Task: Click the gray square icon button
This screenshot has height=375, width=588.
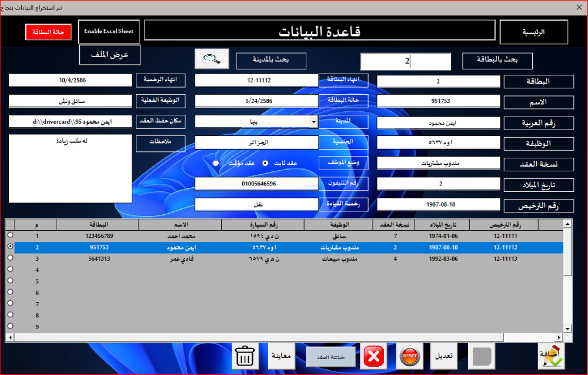Action: (x=480, y=356)
